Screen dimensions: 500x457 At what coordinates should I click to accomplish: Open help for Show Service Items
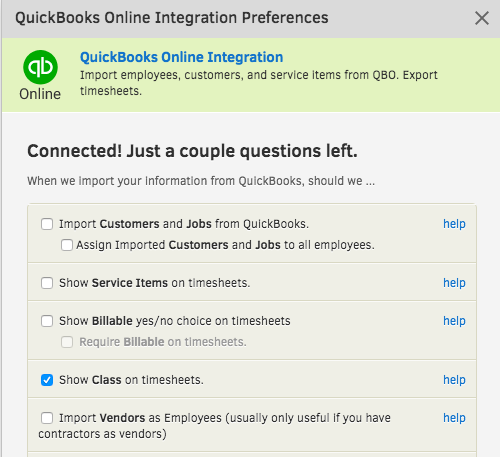(x=454, y=283)
